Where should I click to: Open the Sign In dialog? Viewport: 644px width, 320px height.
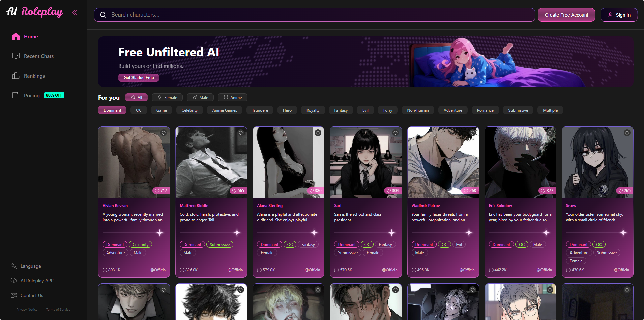click(619, 15)
